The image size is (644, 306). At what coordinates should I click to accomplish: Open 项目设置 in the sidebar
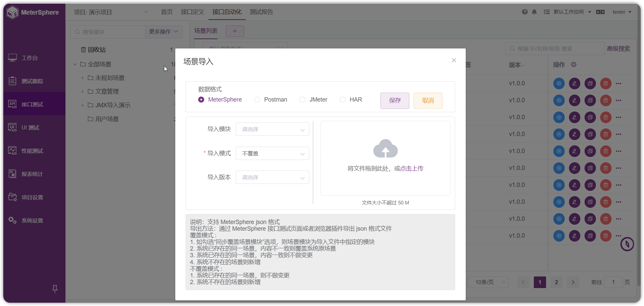[x=34, y=197]
